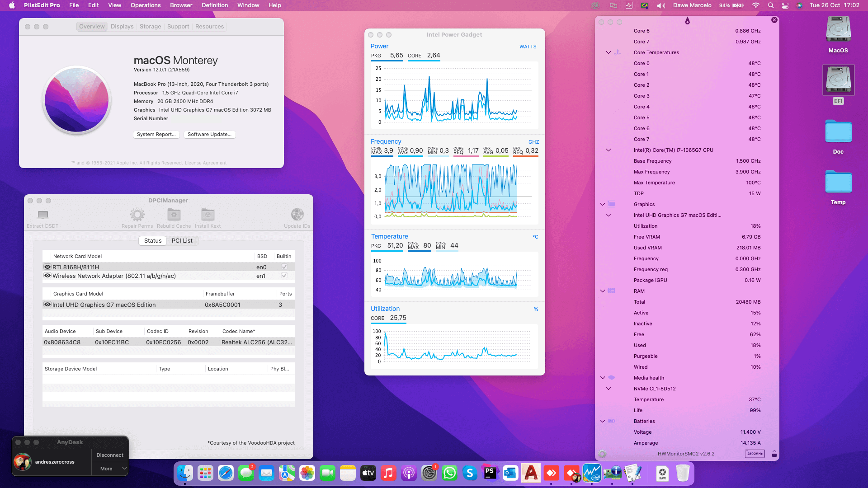Open Podcasts from the dock
This screenshot has height=488, width=868.
[x=409, y=473]
